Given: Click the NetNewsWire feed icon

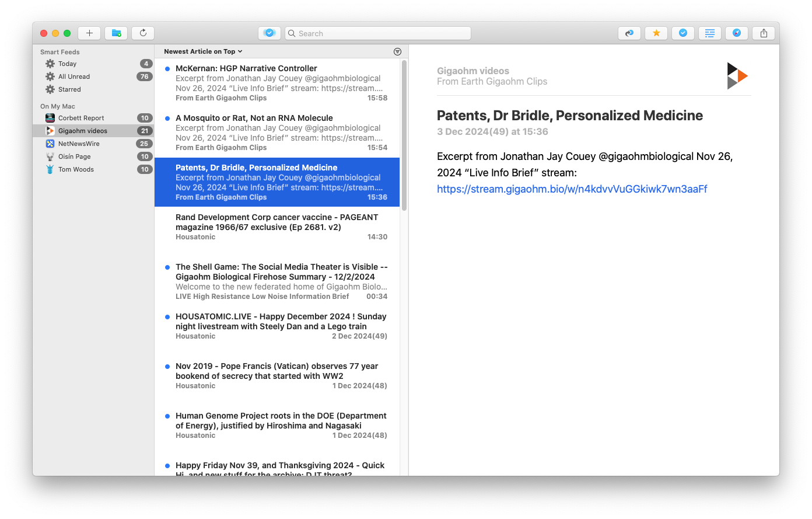Looking at the screenshot, I should pos(50,144).
